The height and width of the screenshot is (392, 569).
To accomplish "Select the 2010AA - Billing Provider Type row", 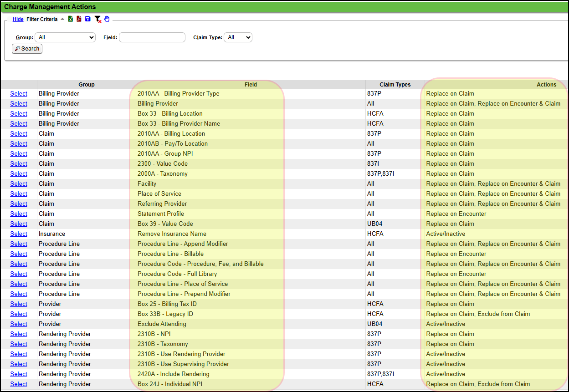I will pos(19,94).
